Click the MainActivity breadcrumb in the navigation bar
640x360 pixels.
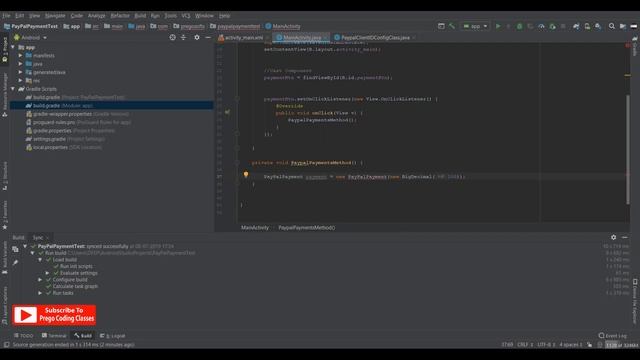(x=283, y=26)
